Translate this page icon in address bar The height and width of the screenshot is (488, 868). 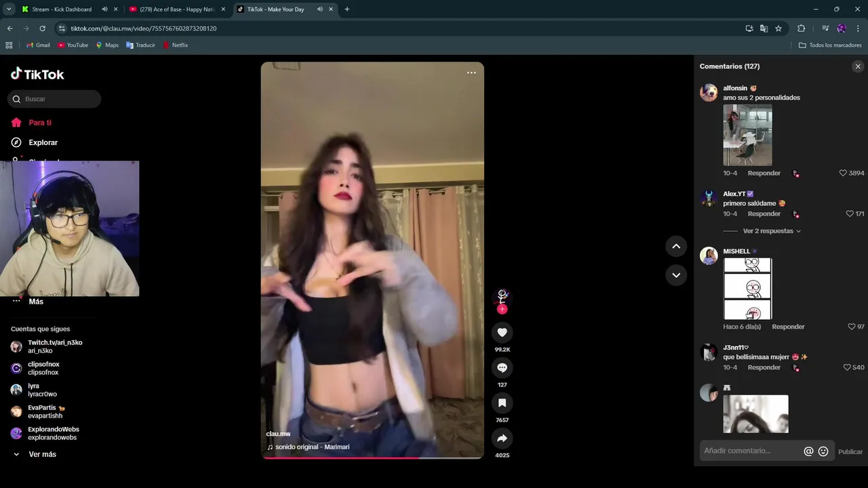(x=764, y=28)
